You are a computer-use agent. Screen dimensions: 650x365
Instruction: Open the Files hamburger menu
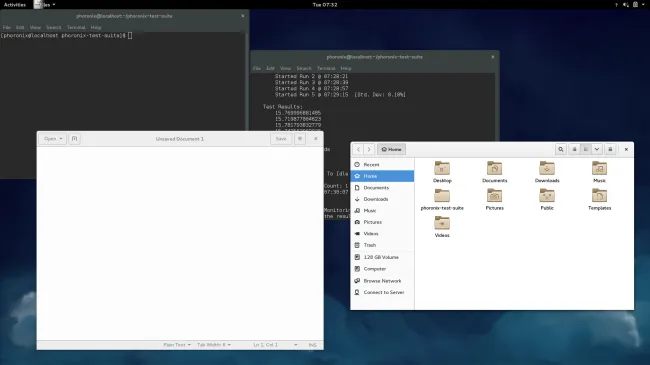610,149
